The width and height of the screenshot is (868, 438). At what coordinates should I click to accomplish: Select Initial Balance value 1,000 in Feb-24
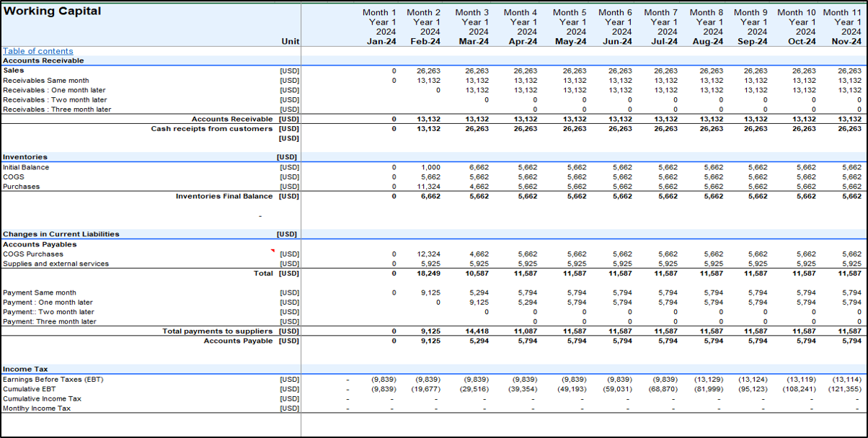pos(430,167)
